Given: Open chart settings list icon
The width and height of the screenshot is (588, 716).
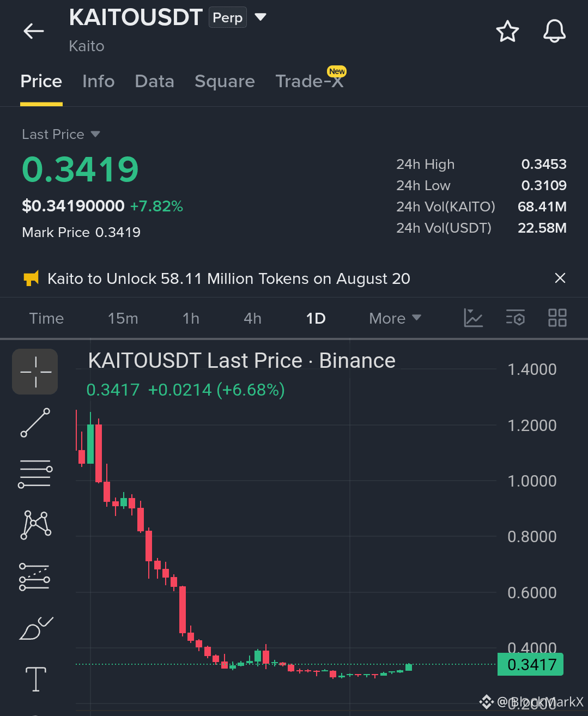Looking at the screenshot, I should (x=515, y=318).
